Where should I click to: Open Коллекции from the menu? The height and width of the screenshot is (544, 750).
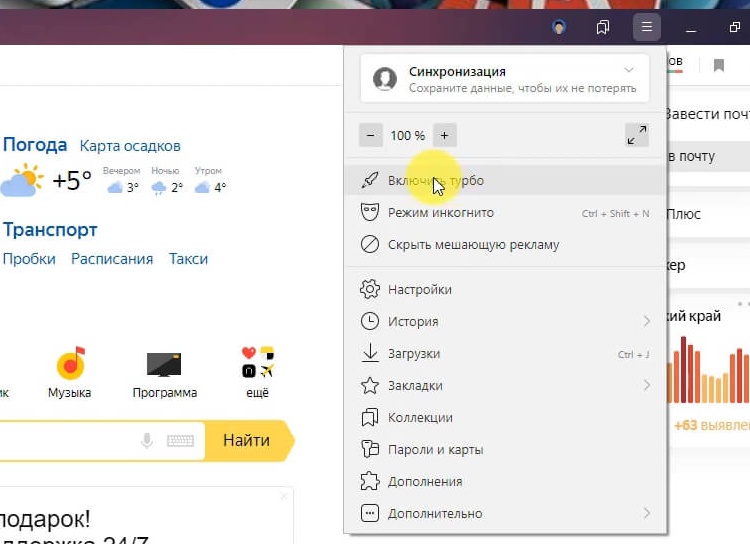pyautogui.click(x=505, y=418)
